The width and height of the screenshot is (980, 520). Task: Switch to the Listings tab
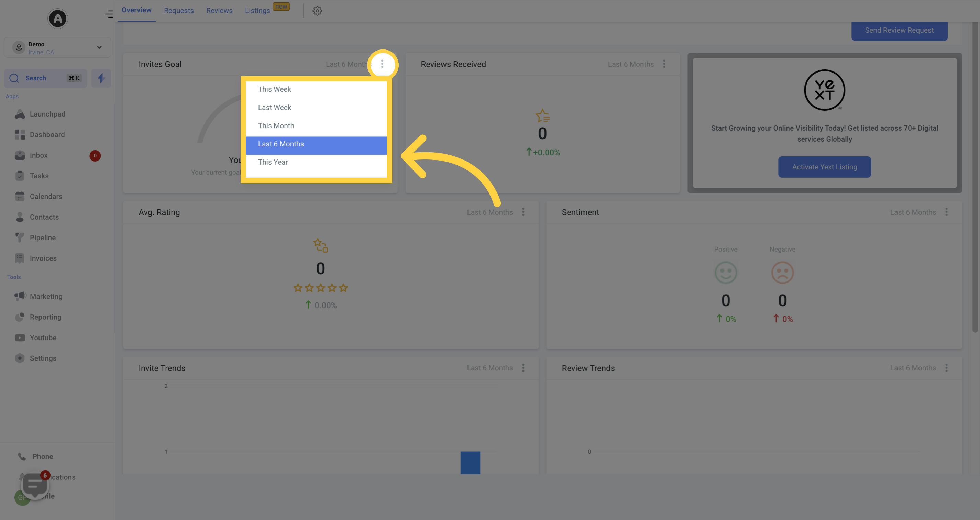257,11
